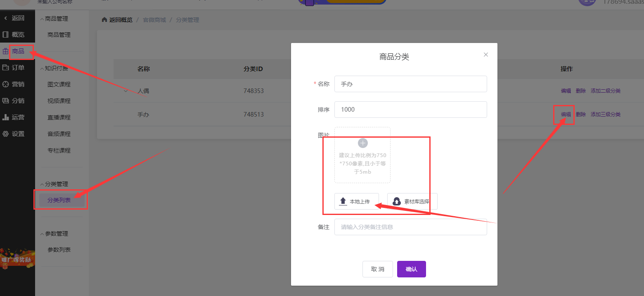644x296 pixels.
Task: Click the 素材库选择 material library button
Action: pyautogui.click(x=412, y=201)
